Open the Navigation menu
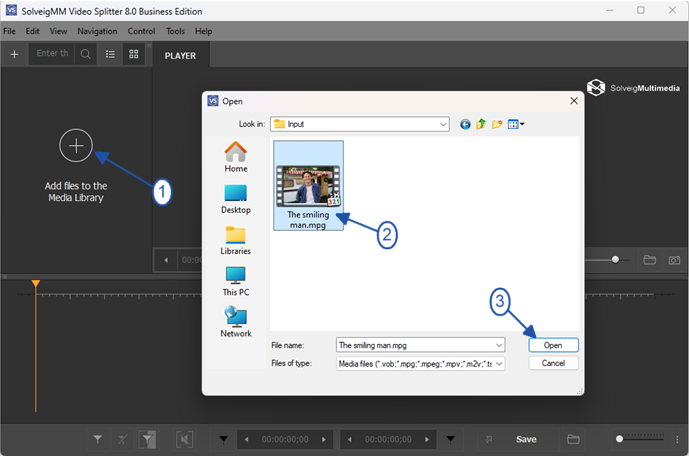 coord(97,31)
